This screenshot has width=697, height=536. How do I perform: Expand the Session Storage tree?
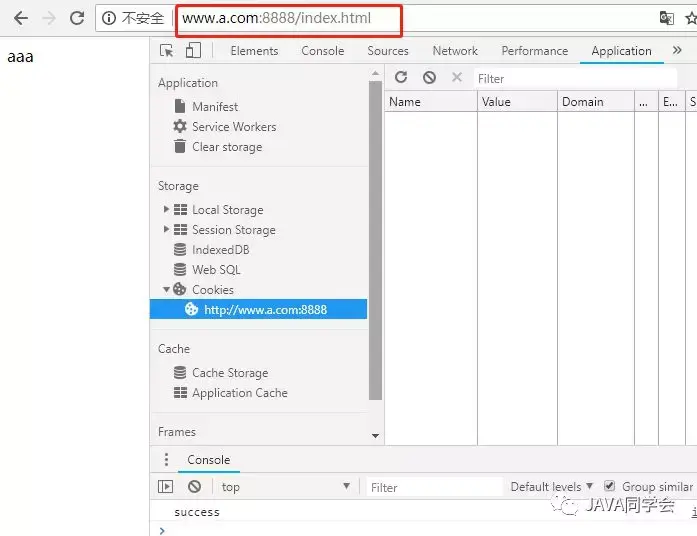click(x=166, y=229)
